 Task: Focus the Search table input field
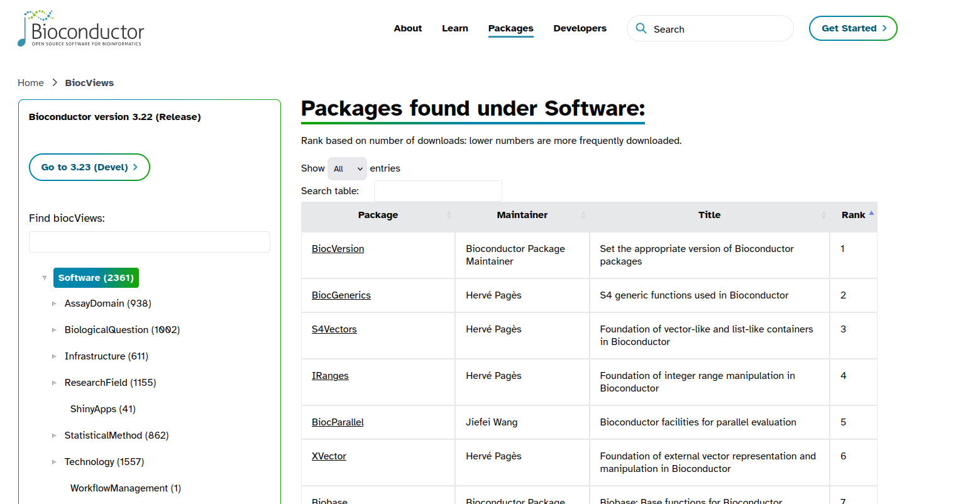438,191
